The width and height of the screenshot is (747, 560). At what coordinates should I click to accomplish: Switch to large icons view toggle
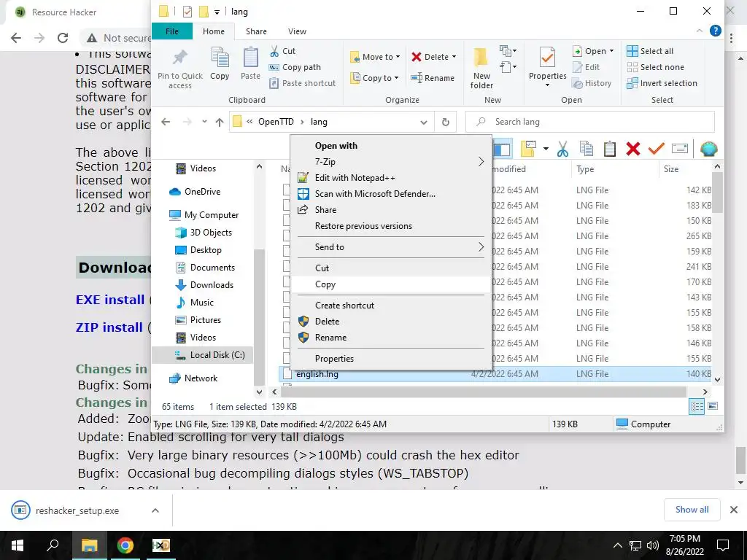713,406
